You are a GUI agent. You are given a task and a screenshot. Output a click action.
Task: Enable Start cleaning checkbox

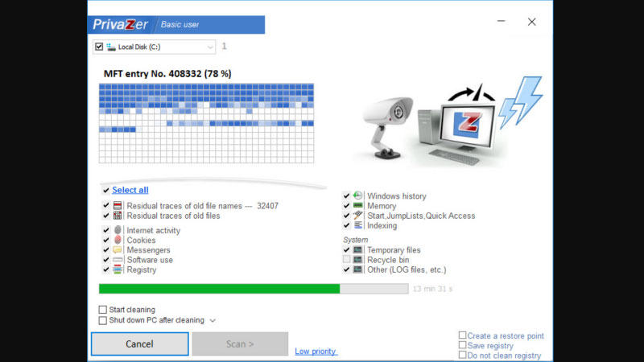click(102, 310)
